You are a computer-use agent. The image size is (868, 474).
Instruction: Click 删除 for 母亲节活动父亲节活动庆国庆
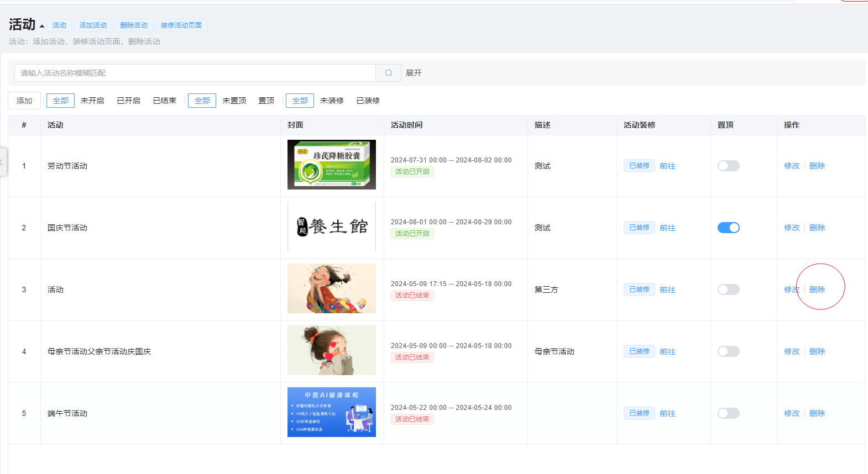click(x=817, y=351)
